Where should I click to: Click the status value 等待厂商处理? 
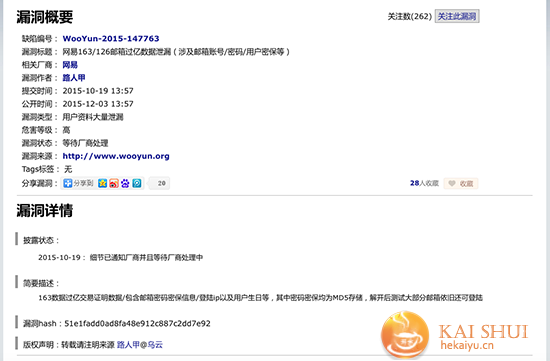(x=85, y=143)
